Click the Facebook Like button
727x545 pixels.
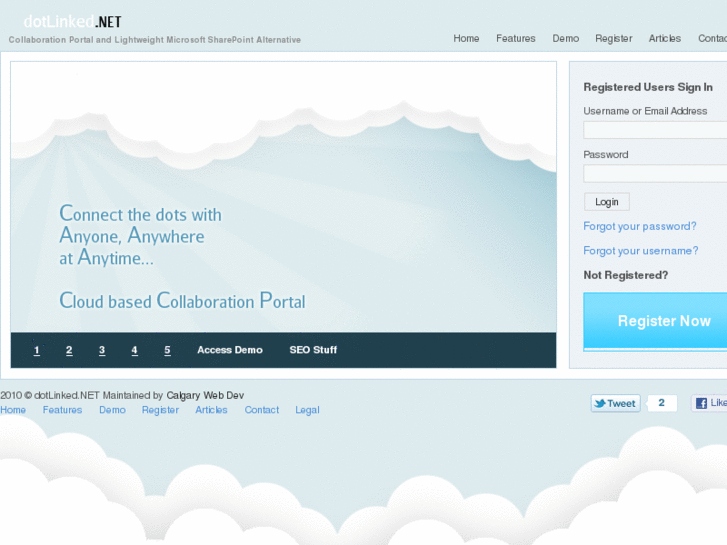point(709,403)
